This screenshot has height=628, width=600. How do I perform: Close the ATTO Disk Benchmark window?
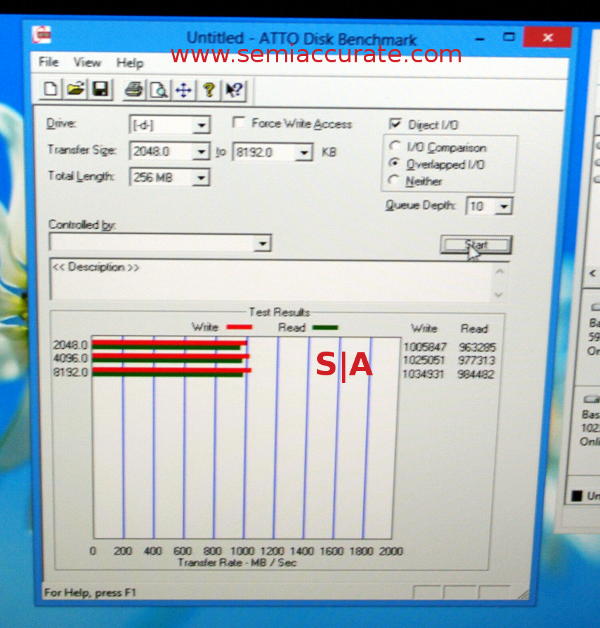(x=548, y=37)
